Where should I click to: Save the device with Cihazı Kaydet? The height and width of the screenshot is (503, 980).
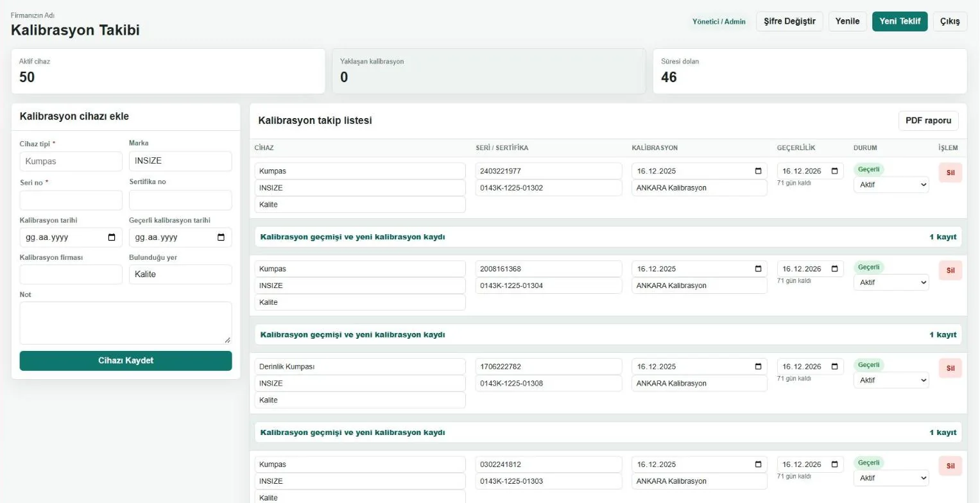[126, 361]
